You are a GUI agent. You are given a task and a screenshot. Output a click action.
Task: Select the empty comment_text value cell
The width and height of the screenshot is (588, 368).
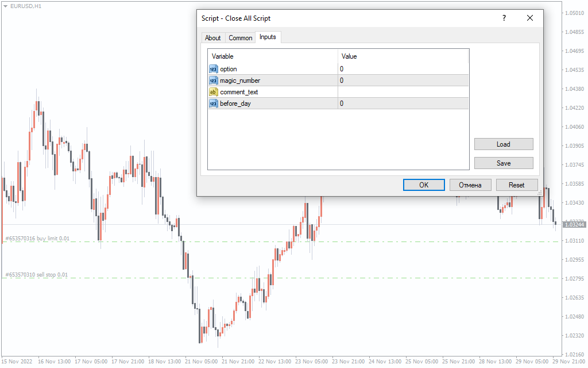click(x=403, y=92)
